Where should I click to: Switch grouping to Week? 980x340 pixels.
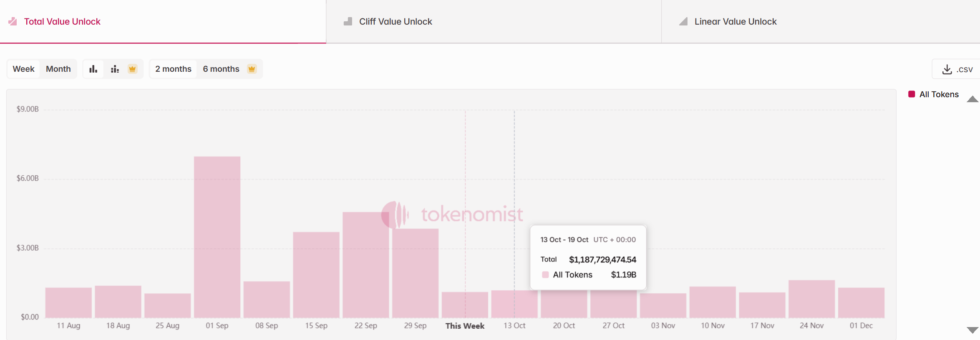tap(23, 69)
